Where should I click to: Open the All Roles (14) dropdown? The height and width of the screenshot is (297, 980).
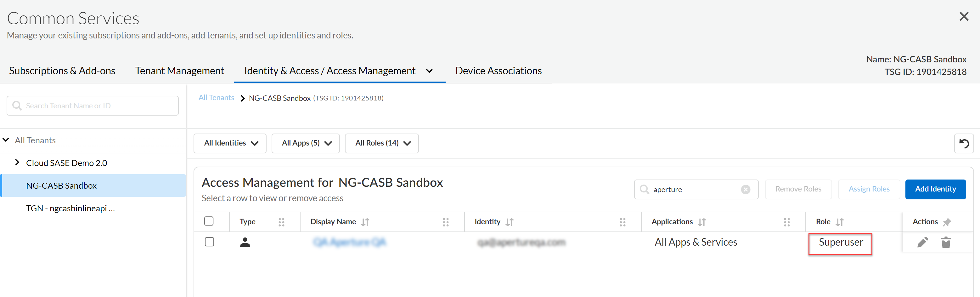[x=382, y=143]
